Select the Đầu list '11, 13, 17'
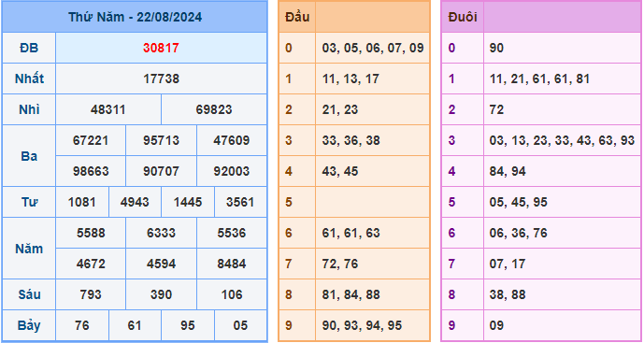644x343 pixels. [x=351, y=79]
